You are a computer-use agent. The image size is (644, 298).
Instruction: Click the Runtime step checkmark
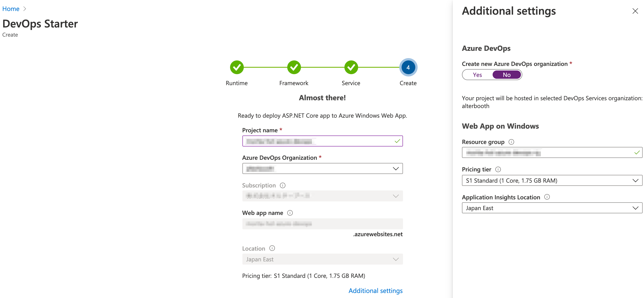[236, 67]
